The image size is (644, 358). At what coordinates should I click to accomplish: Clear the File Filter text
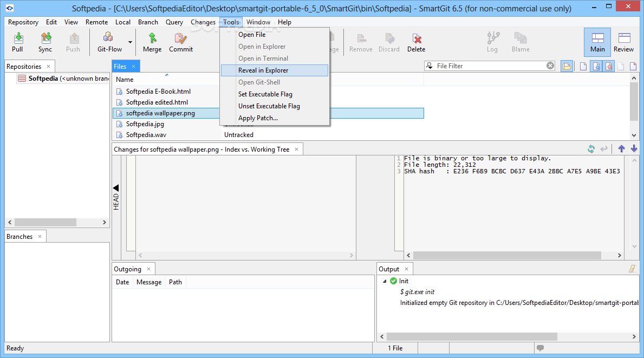point(550,66)
